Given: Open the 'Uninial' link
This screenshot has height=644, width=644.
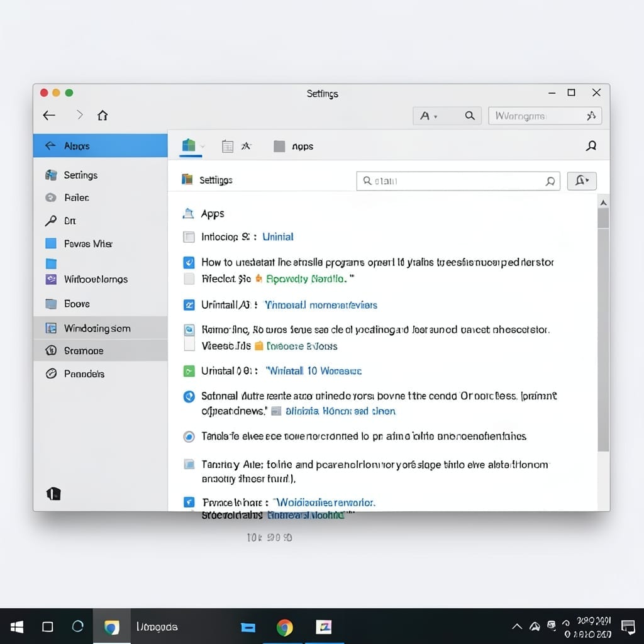Looking at the screenshot, I should (x=278, y=237).
